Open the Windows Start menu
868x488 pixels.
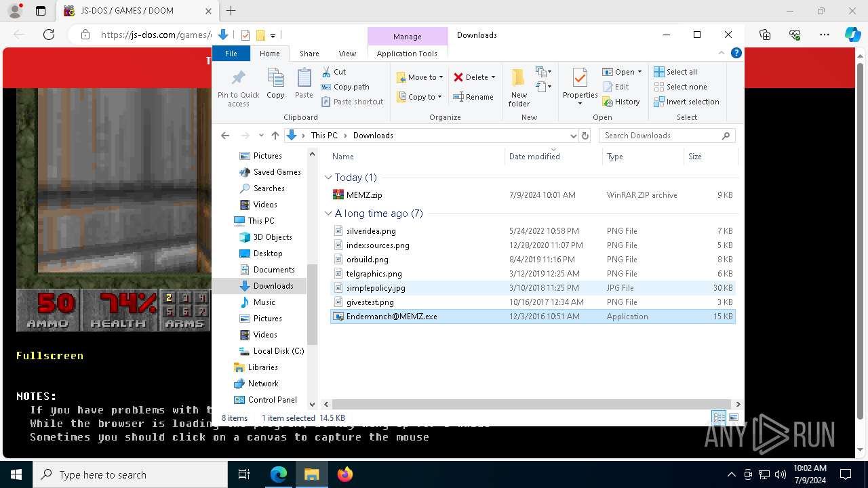pyautogui.click(x=16, y=474)
